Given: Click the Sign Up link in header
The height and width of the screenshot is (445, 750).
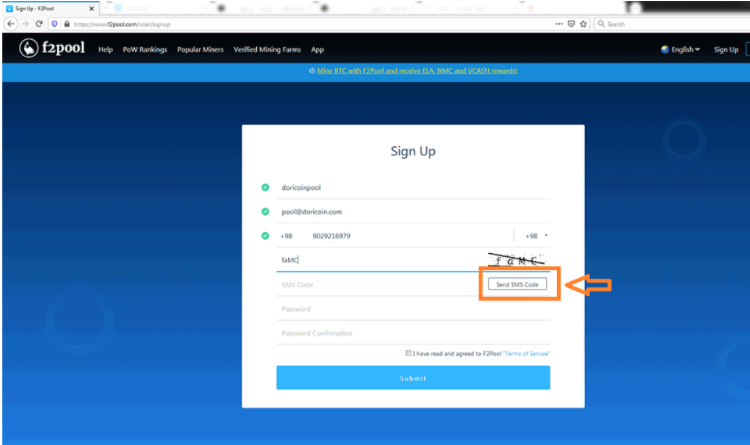Looking at the screenshot, I should click(x=726, y=49).
